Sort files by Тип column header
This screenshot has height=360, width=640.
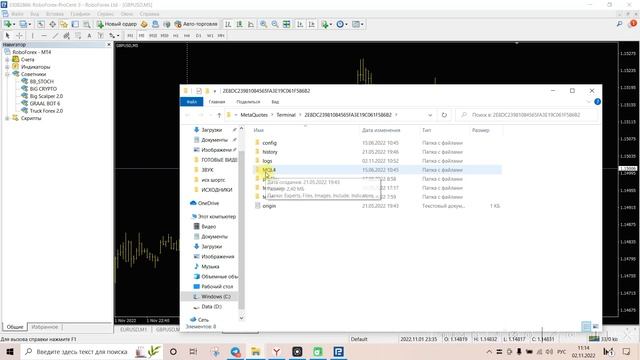point(427,130)
